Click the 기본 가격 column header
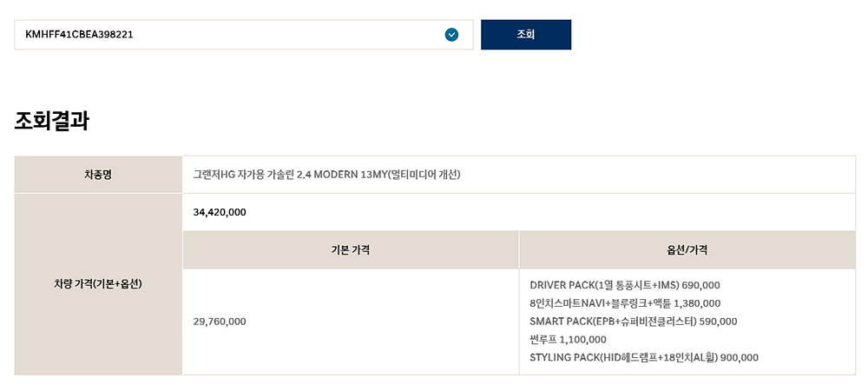The image size is (868, 385). click(x=351, y=250)
